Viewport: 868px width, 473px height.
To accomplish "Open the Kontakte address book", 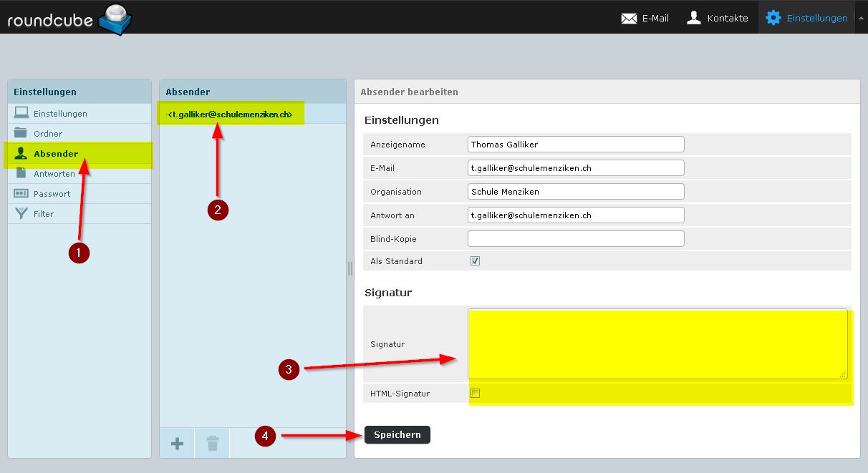I will click(717, 18).
